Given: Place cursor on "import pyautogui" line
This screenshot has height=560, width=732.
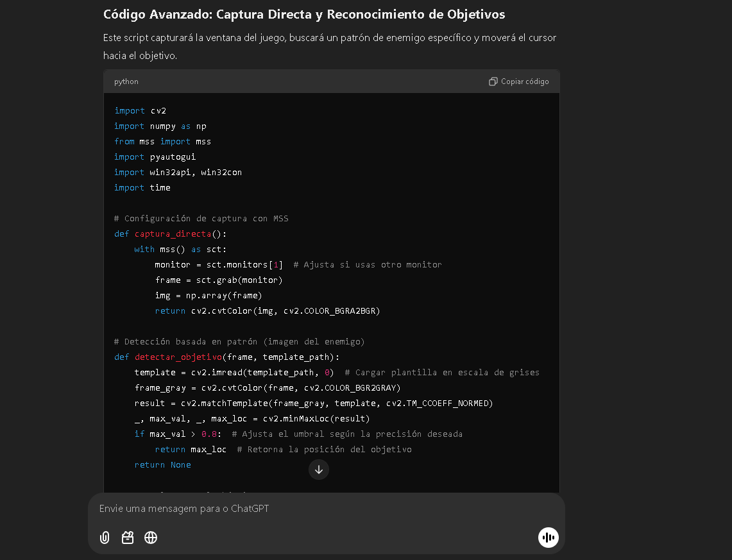Looking at the screenshot, I should [155, 157].
